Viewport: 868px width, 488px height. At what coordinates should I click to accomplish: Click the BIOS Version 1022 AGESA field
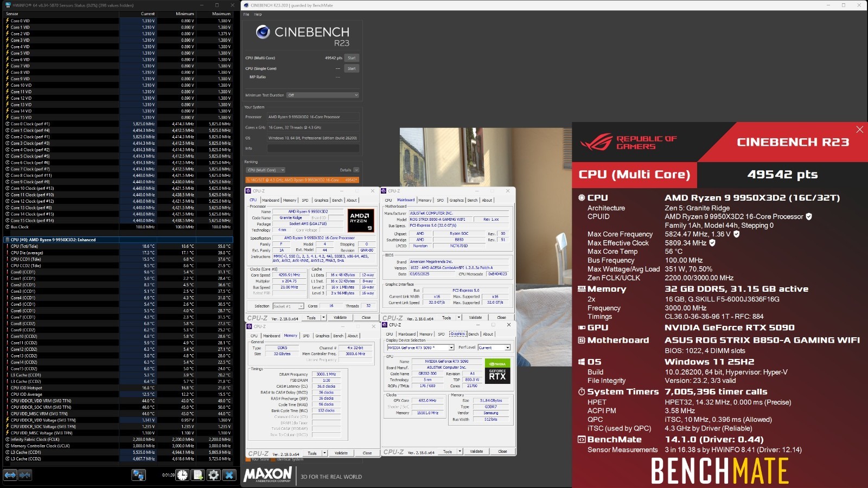459,267
